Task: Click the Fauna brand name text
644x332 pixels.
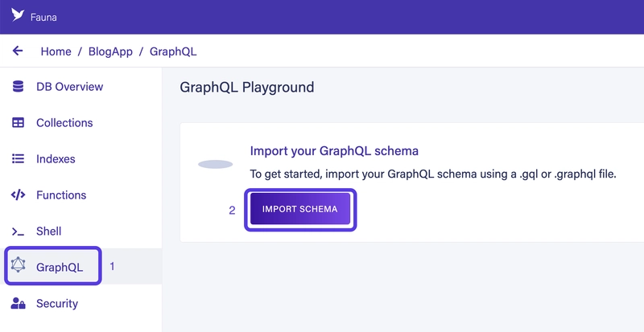Action: (43, 18)
